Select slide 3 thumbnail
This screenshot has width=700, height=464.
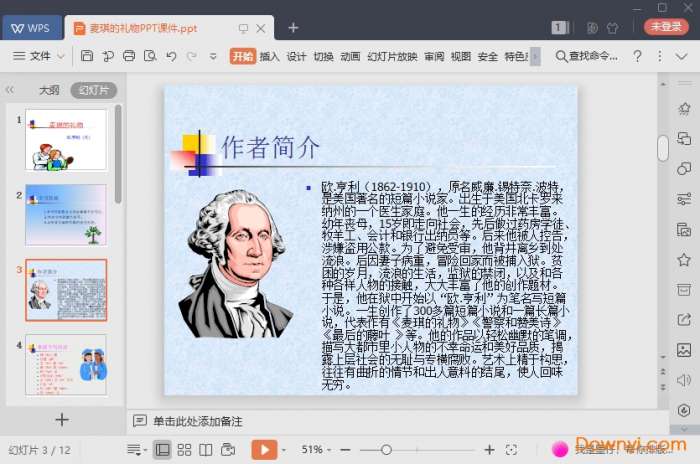point(66,290)
